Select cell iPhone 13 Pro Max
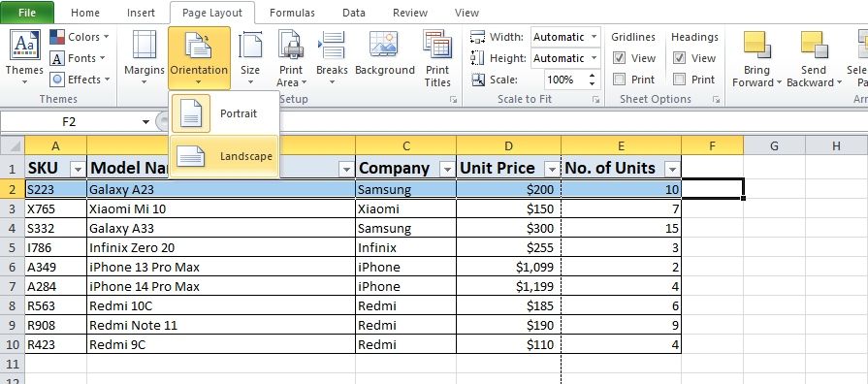This screenshot has height=384, width=868. point(221,267)
